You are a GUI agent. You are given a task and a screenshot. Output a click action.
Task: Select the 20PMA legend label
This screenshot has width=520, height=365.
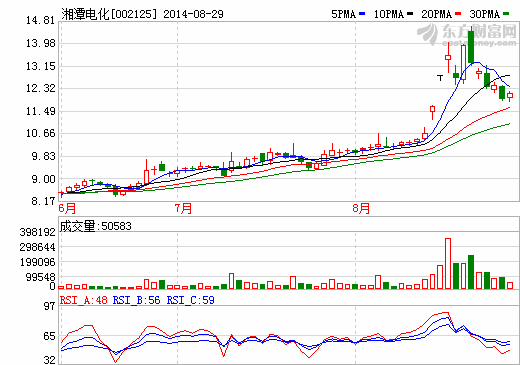click(x=436, y=14)
